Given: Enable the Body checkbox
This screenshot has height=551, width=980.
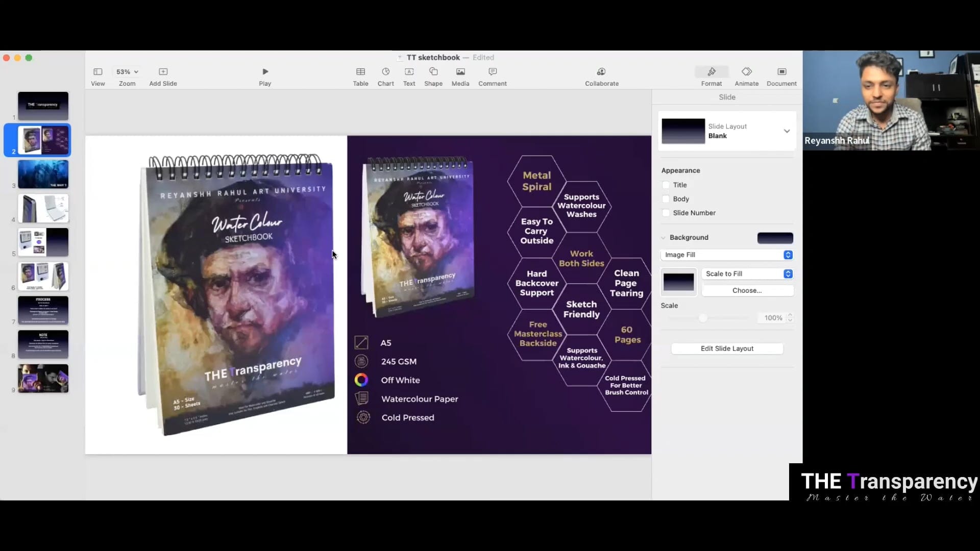Looking at the screenshot, I should (x=666, y=199).
